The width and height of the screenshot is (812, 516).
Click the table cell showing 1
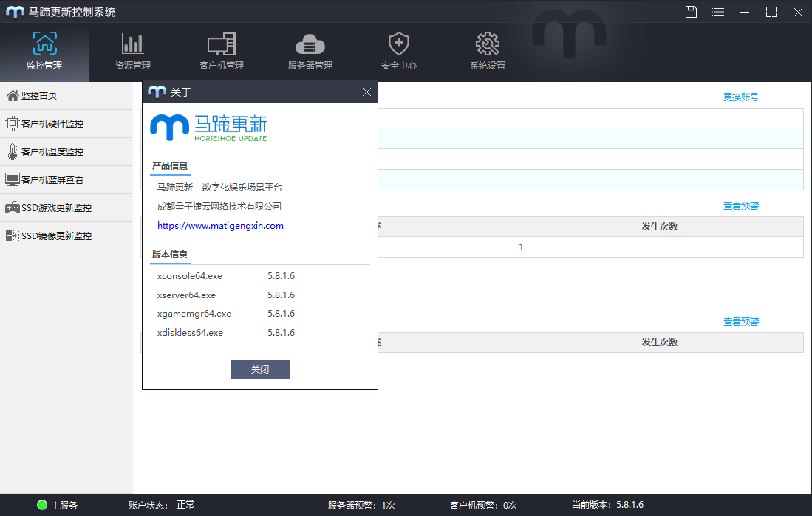tap(660, 247)
